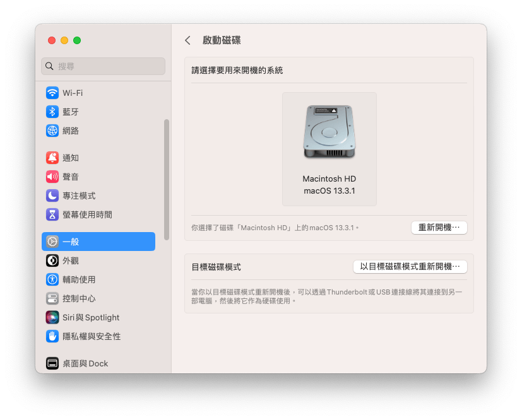Go back with the chevron arrow

tap(187, 40)
